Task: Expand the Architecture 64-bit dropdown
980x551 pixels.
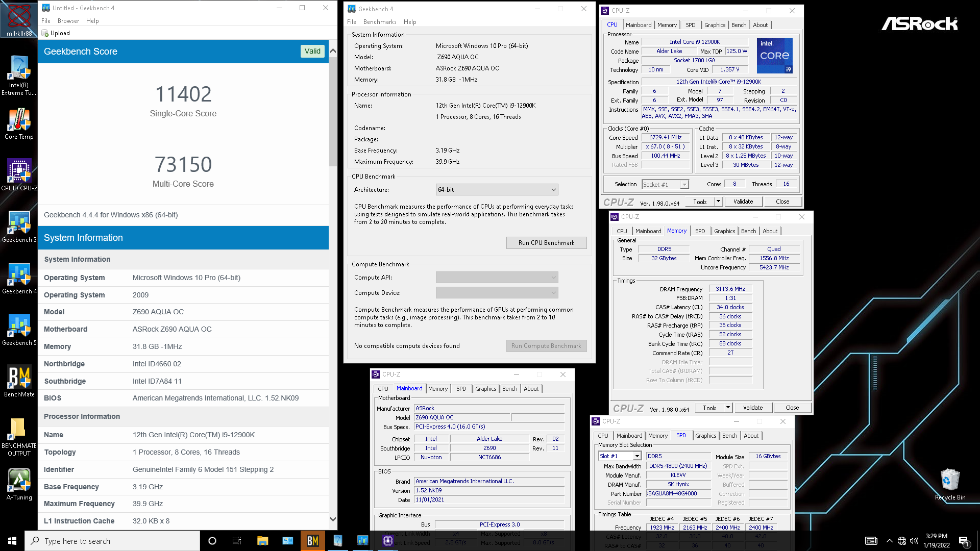Action: coord(497,190)
